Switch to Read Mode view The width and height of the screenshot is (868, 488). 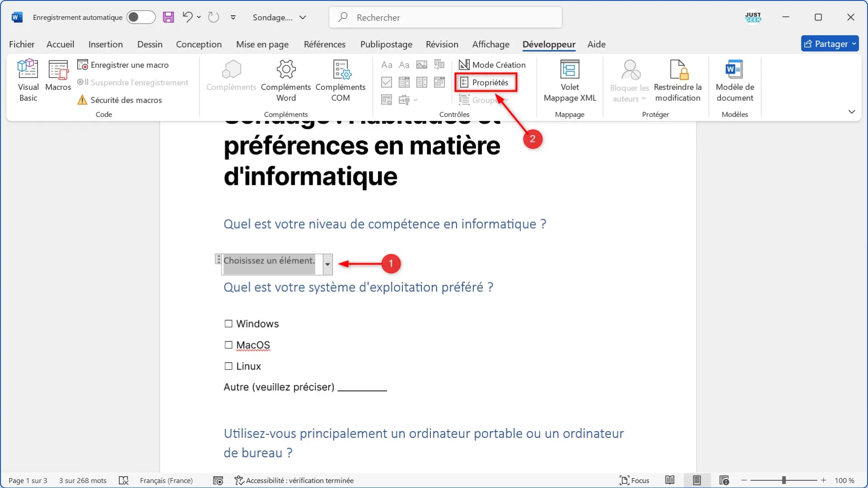[670, 480]
